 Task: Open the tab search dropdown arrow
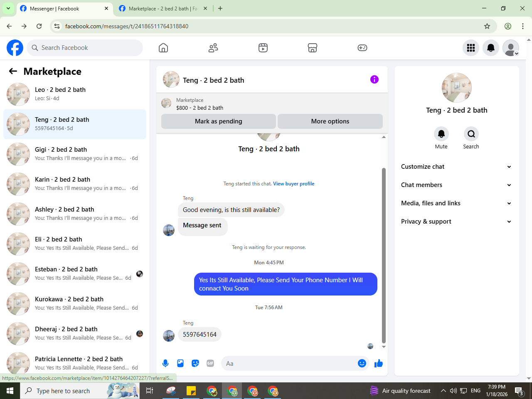click(x=8, y=8)
